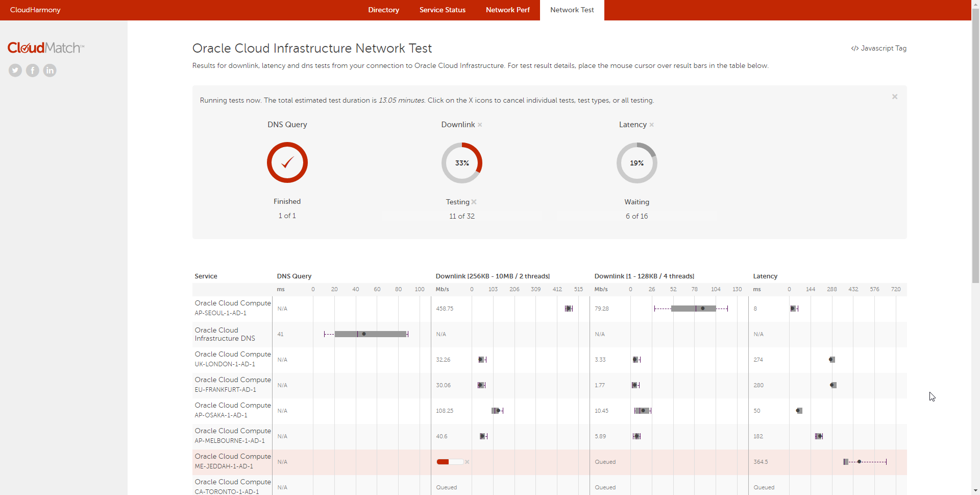Click the '108.25' downlink value for AP-OSAKA
980x495 pixels.
click(445, 411)
